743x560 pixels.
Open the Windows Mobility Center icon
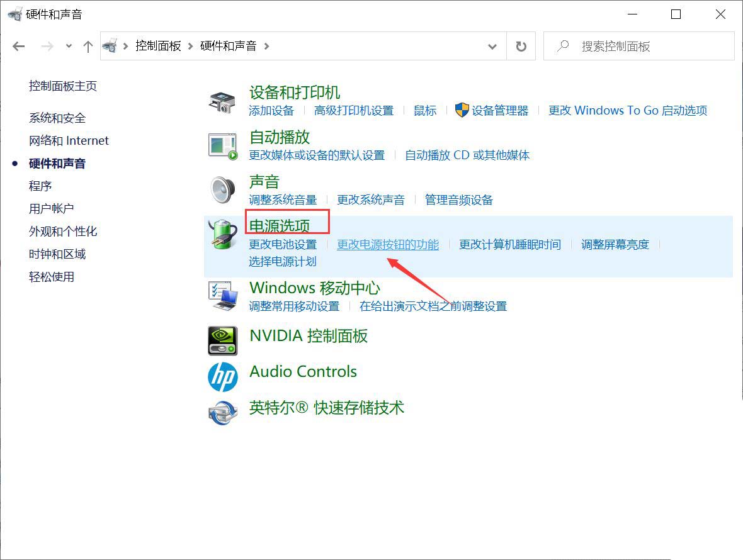(222, 296)
